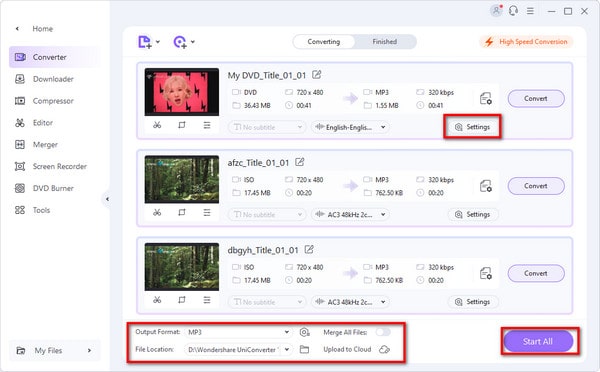Viewport: 600px width, 372px height.
Task: Click the Upload to Cloud icon
Action: (x=384, y=349)
